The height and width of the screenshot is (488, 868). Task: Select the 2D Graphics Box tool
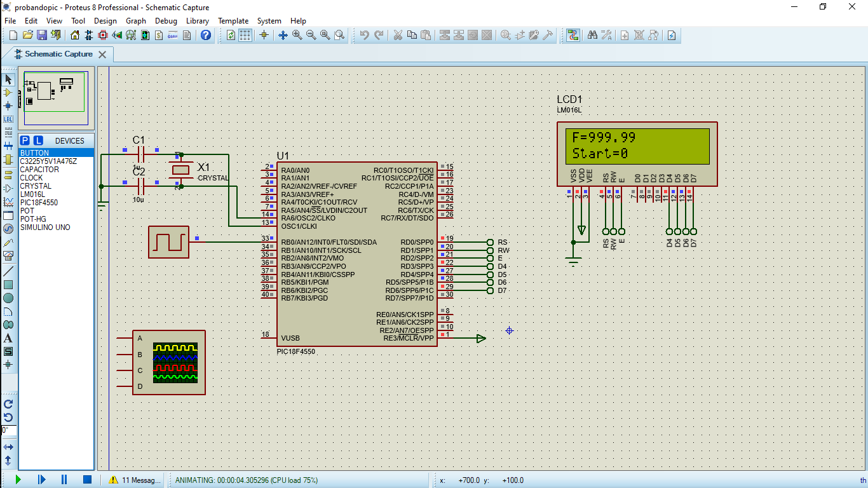pyautogui.click(x=8, y=285)
